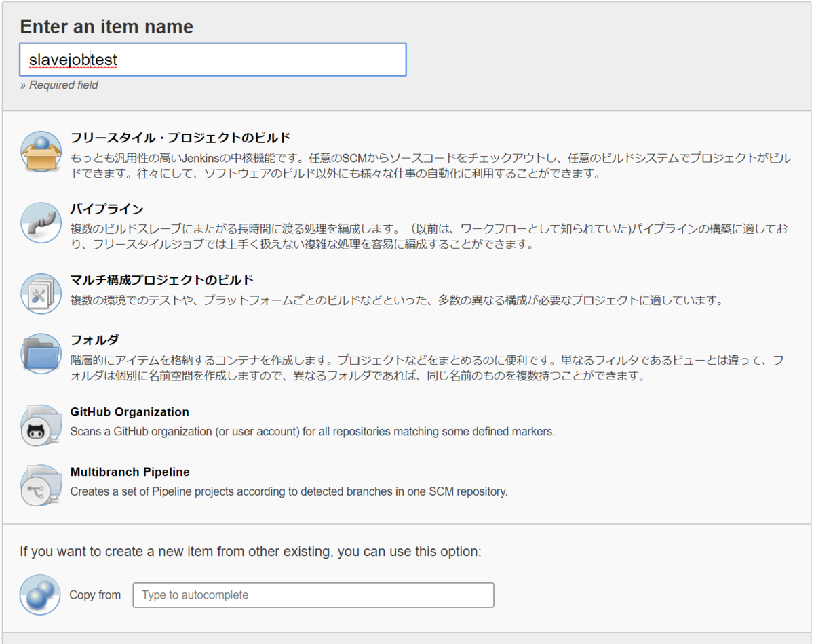Screen dimensions: 814x644
Task: Select フリースタイル・プロジェクトのビルド title
Action: coord(180,138)
